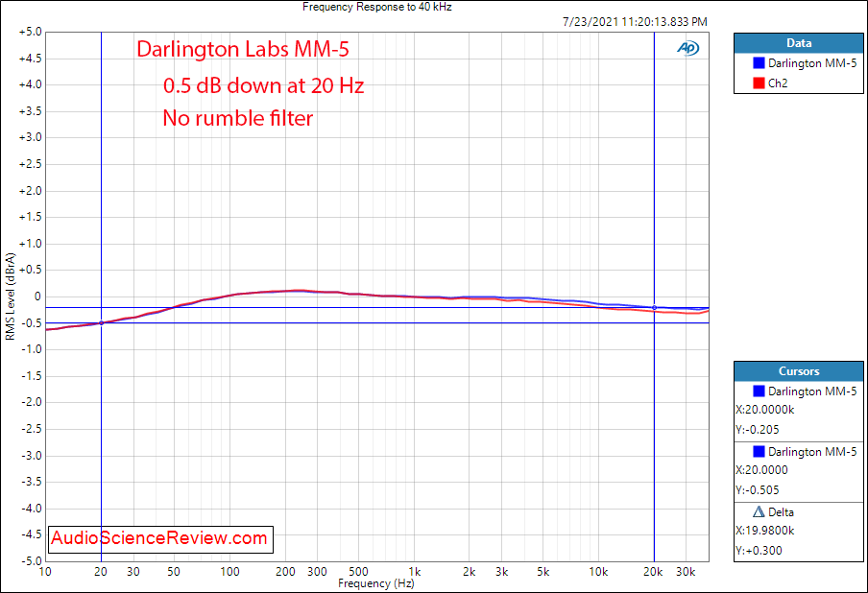Click the 1k x-axis tick label
Screen dimensions: 868x593
(415, 572)
